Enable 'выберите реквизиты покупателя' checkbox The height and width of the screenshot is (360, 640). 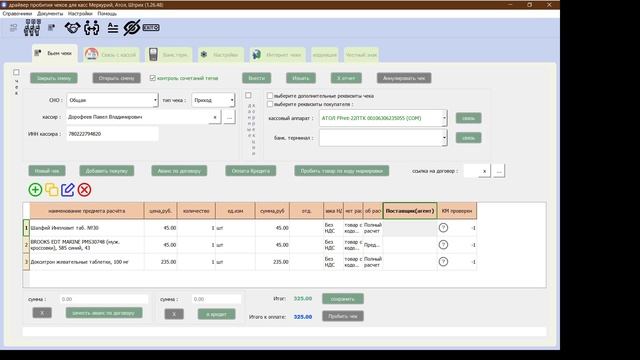coord(270,104)
